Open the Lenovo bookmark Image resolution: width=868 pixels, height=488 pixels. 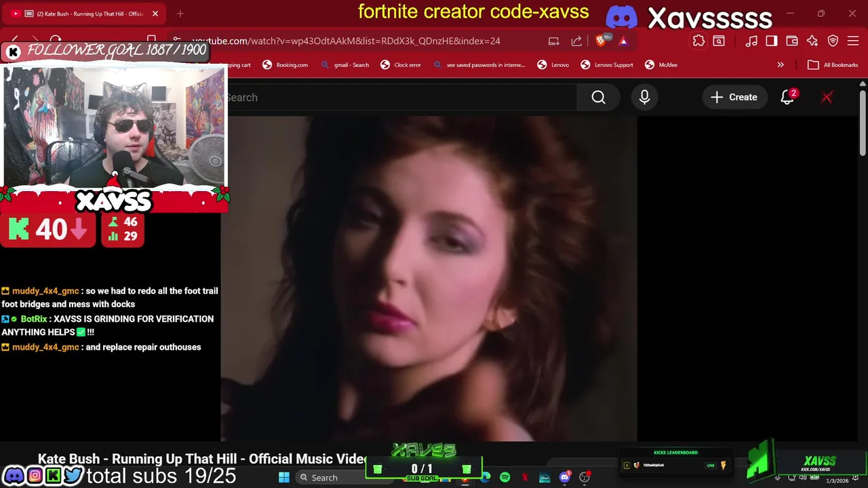pyautogui.click(x=553, y=65)
